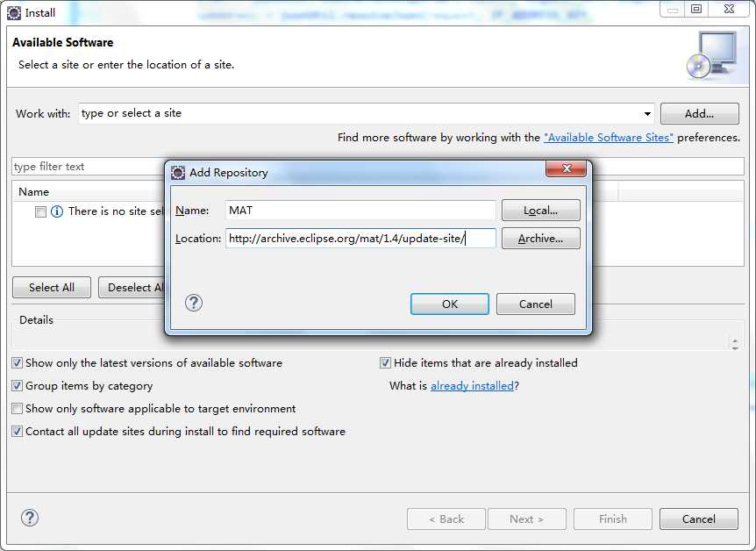Uncheck 'Contact all update sites during install'
756x551 pixels.
[17, 432]
